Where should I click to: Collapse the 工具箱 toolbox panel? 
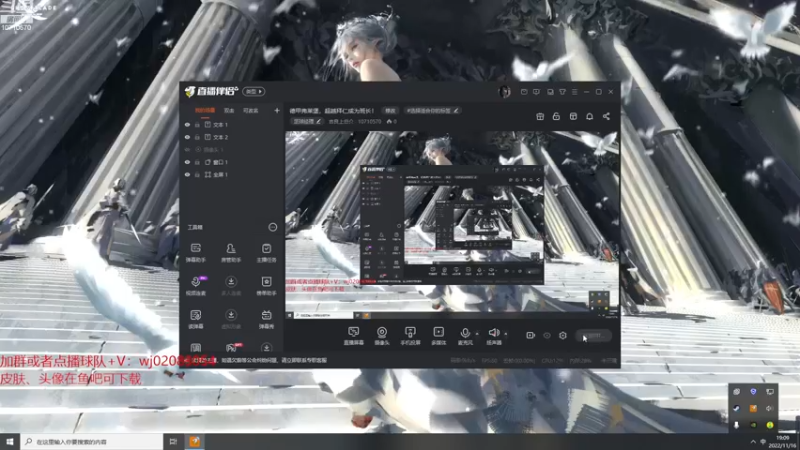point(273,227)
